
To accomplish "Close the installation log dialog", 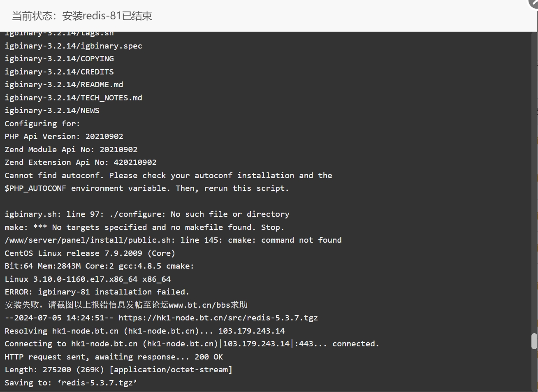I will pyautogui.click(x=534, y=2).
